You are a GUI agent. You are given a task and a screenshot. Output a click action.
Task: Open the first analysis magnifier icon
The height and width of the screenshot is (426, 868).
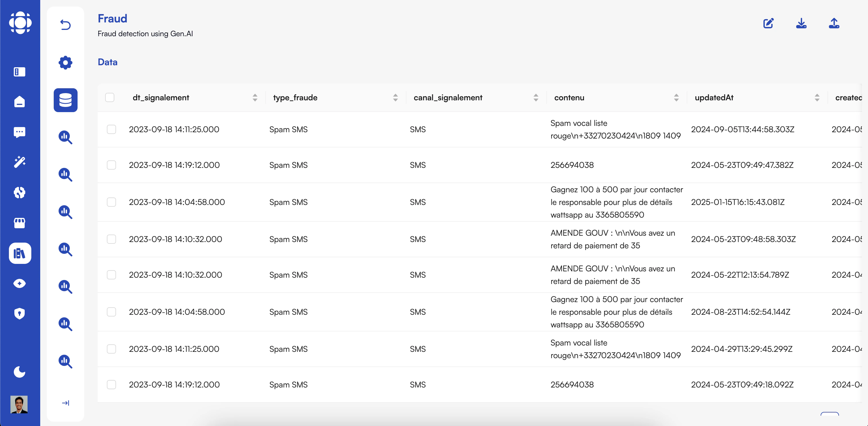coord(65,137)
